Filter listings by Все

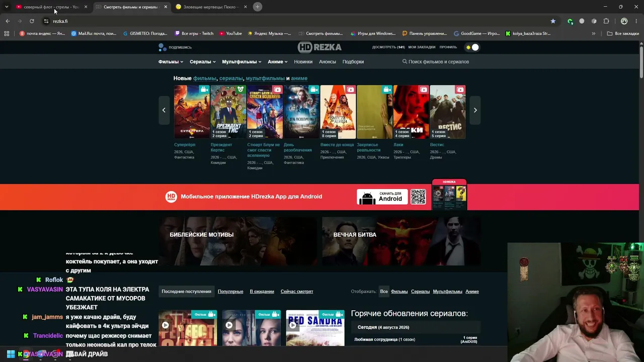coord(384,292)
